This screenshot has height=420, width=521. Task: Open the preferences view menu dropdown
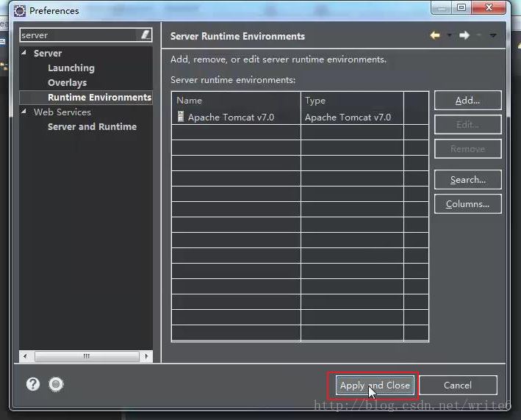(493, 35)
